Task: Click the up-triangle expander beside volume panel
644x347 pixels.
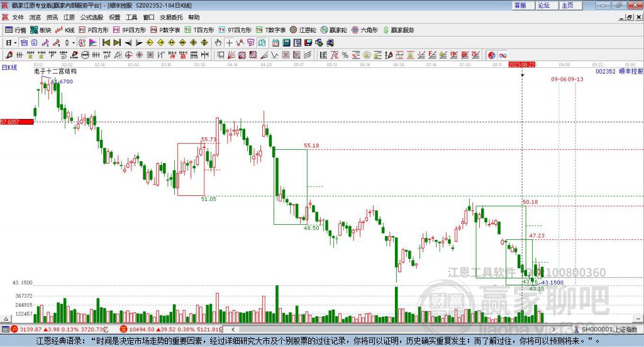Action: tap(6, 319)
